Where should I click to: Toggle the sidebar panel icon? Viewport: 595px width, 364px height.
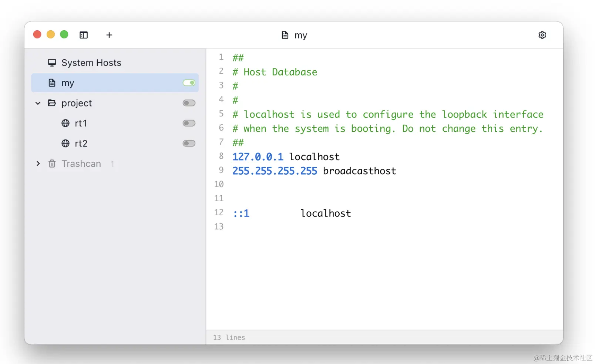point(84,35)
